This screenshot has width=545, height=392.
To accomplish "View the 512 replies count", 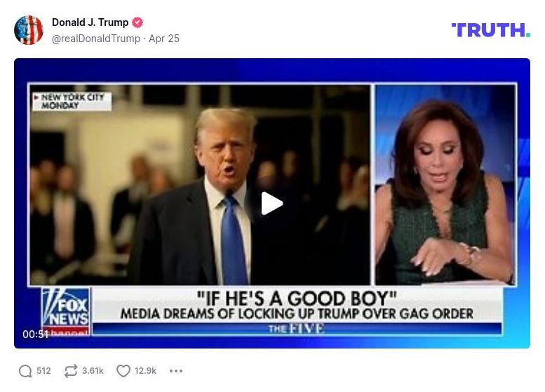I will tap(43, 371).
